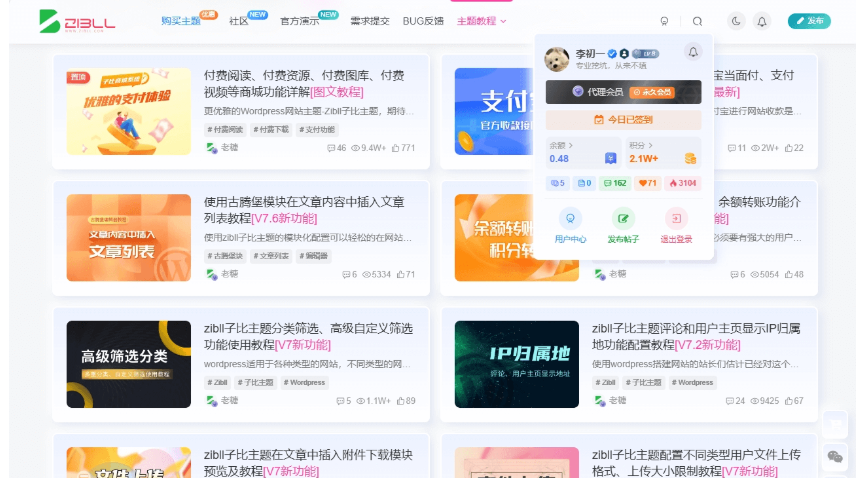Click the IP归属地 dark thumbnail

516,364
